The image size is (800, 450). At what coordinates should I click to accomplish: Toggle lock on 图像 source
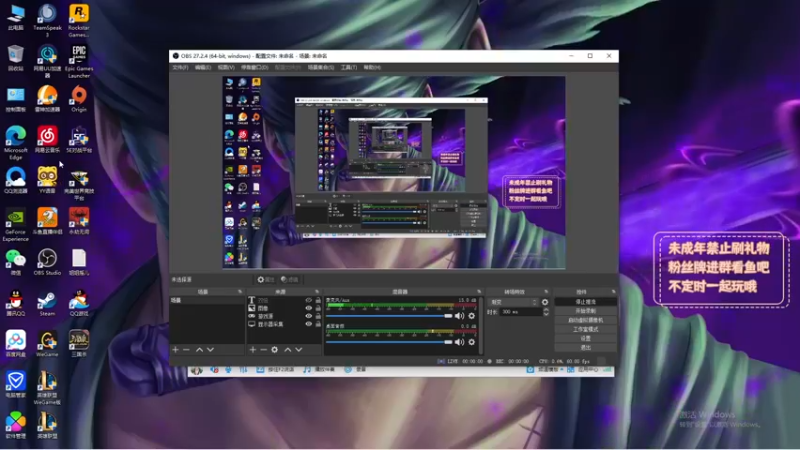(318, 308)
